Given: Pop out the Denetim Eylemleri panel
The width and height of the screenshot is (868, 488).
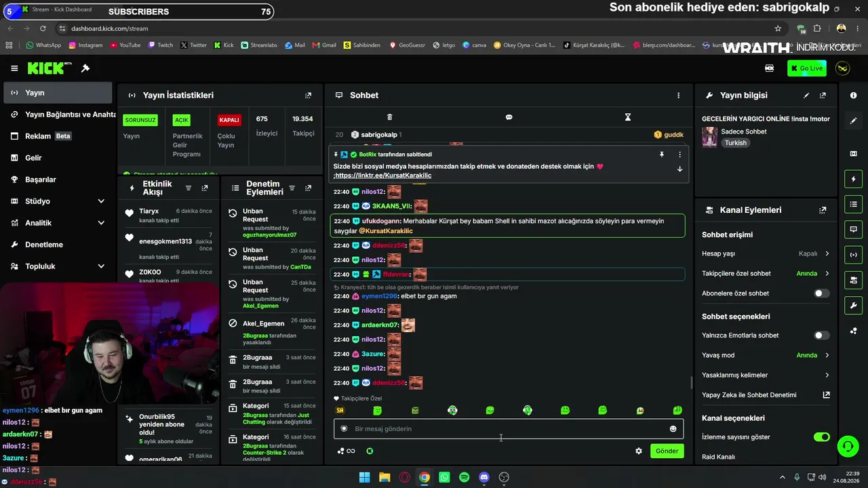Looking at the screenshot, I should (x=308, y=188).
